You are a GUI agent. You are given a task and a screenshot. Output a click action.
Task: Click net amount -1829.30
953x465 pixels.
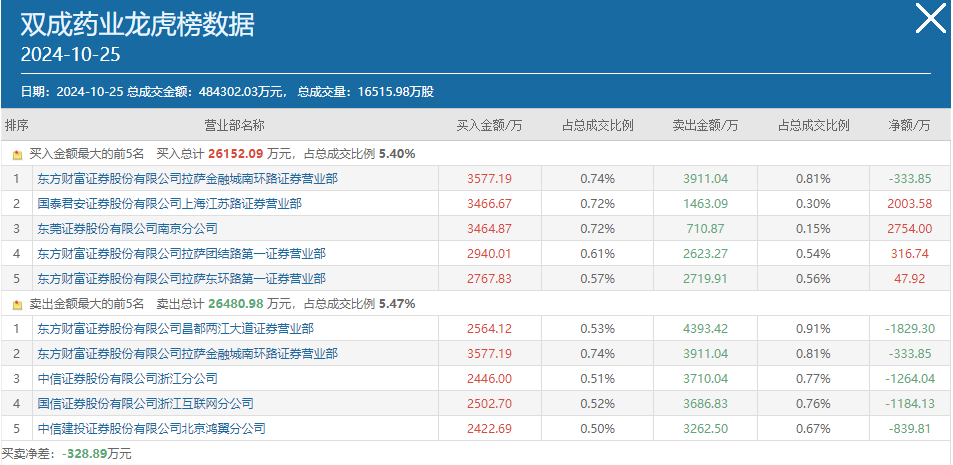(909, 328)
